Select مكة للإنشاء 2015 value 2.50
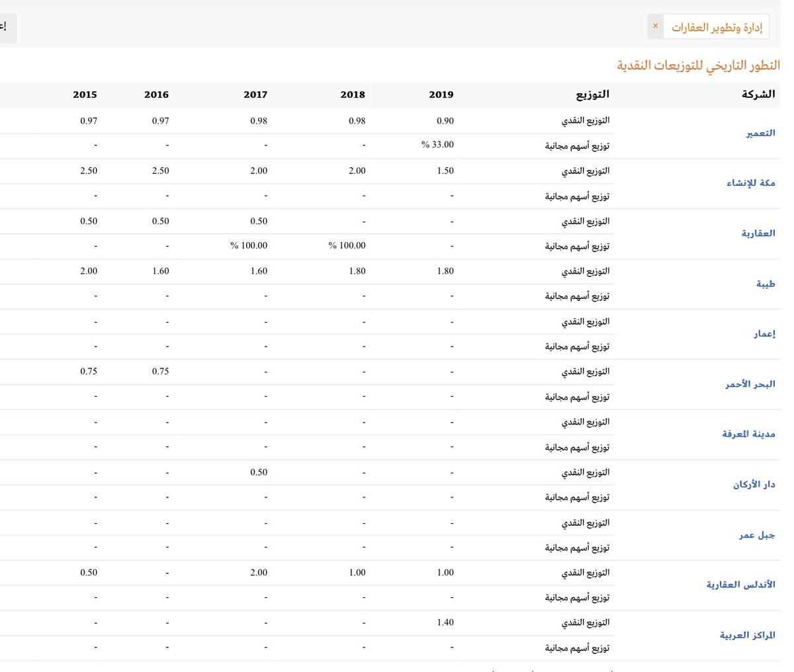The image size is (794, 672). click(x=89, y=171)
